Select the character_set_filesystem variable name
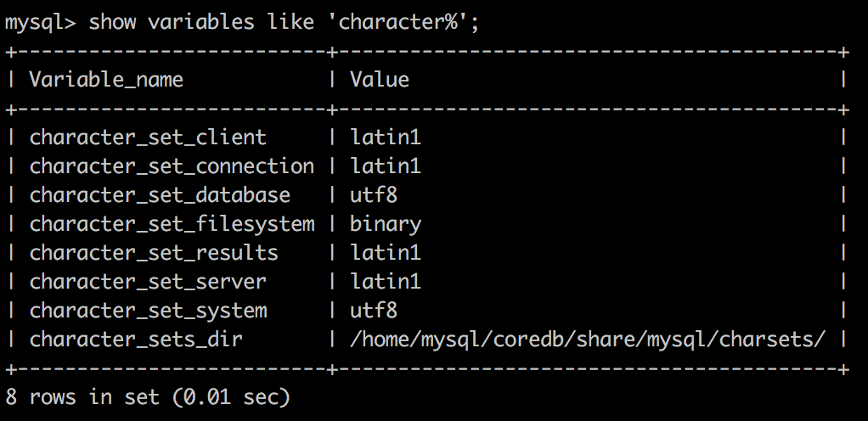The height and width of the screenshot is (421, 868). coord(172,224)
